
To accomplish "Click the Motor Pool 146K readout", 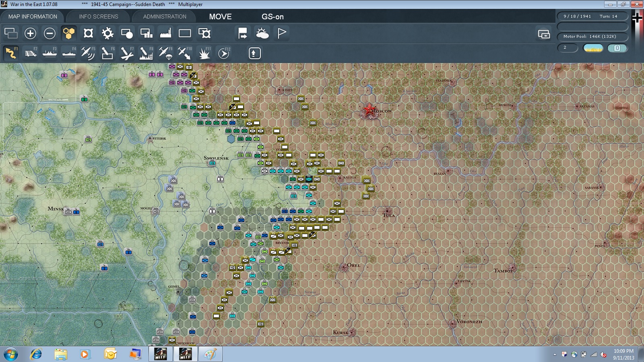I will 592,36.
